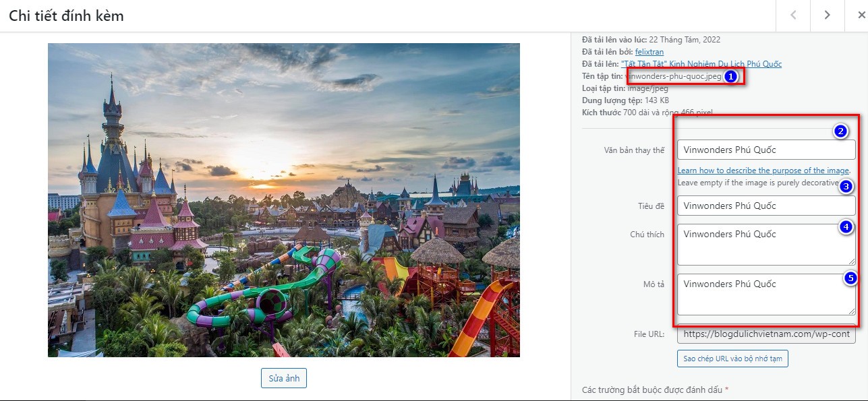Viewport: 868px width, 401px height.
Task: Click blue marker number 4 in caption box
Action: point(846,227)
